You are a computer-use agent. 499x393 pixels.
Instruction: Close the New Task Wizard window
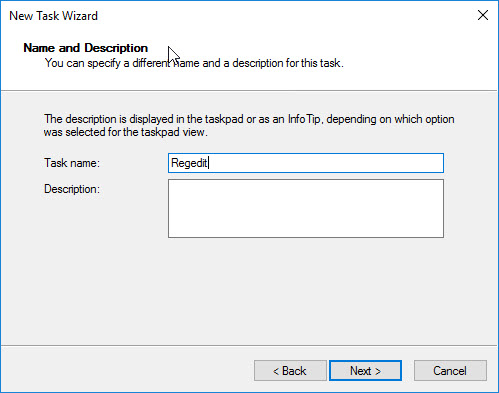[483, 15]
